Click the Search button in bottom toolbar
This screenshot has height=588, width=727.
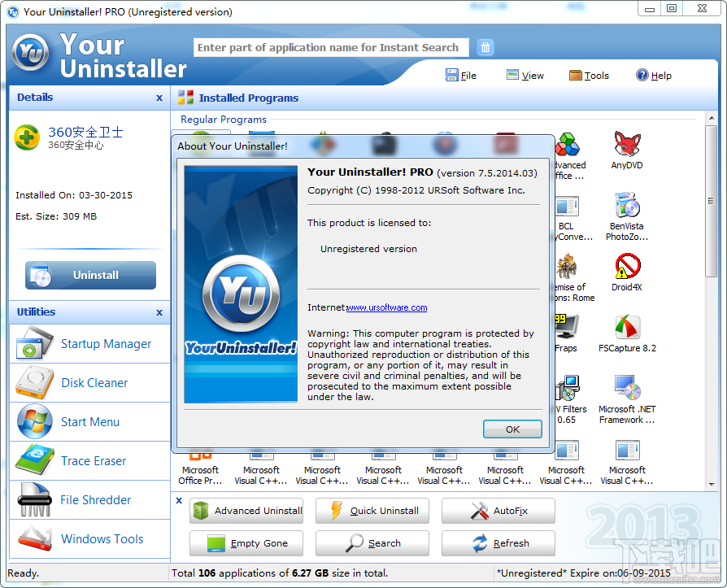372,543
